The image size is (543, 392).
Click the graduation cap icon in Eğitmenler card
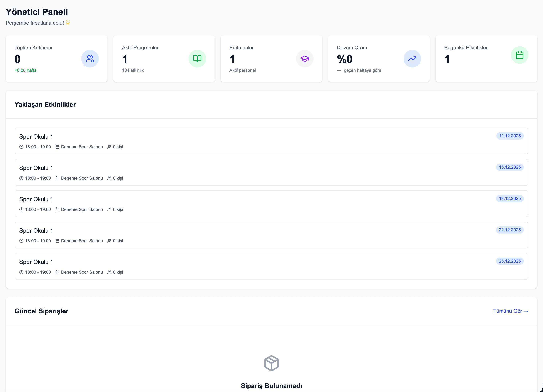coord(304,59)
